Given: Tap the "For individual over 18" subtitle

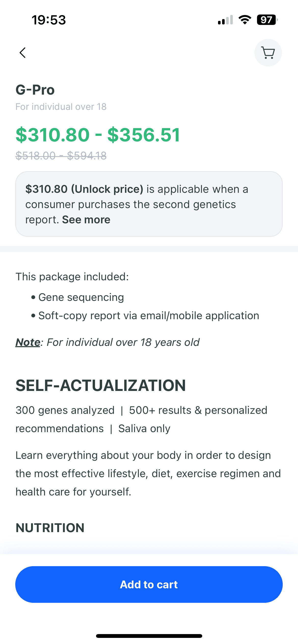Looking at the screenshot, I should pyautogui.click(x=61, y=107).
